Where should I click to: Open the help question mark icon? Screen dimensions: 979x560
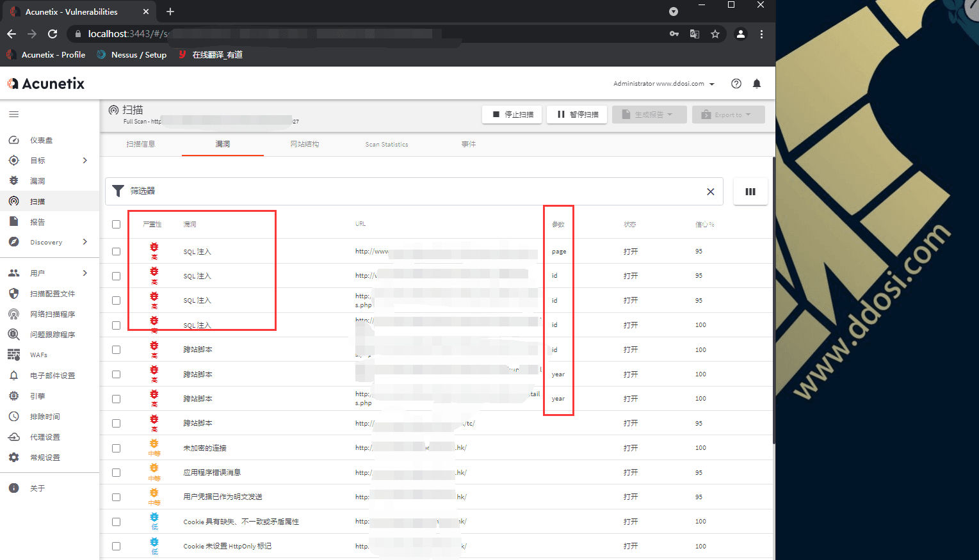(x=736, y=84)
